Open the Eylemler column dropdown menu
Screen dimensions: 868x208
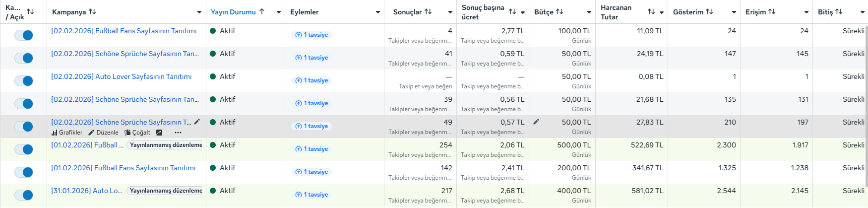click(378, 12)
